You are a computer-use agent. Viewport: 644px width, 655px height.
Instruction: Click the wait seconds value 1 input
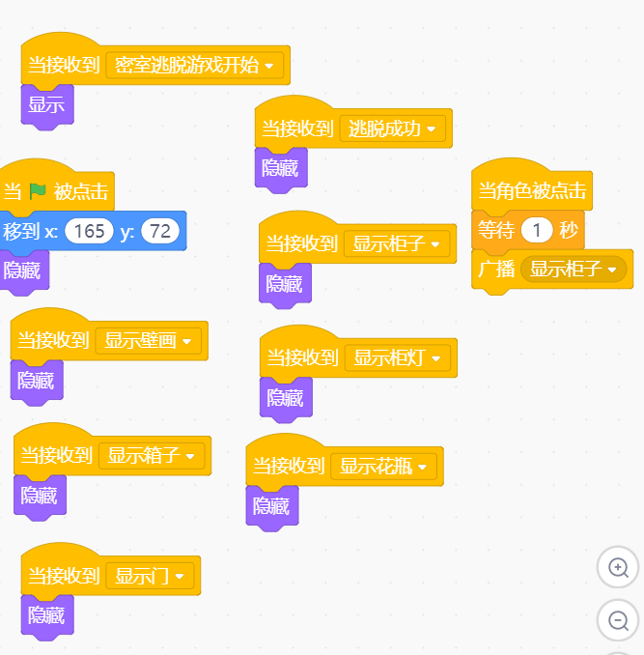click(x=537, y=230)
